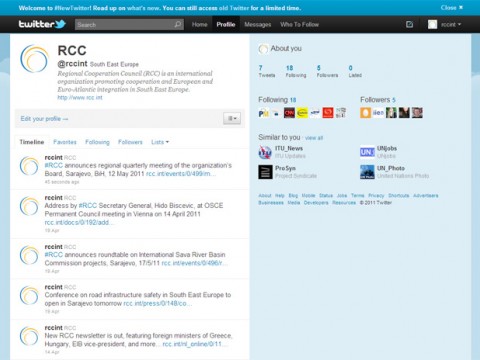
Task: Click the large RCC profile picture
Action: (34, 59)
